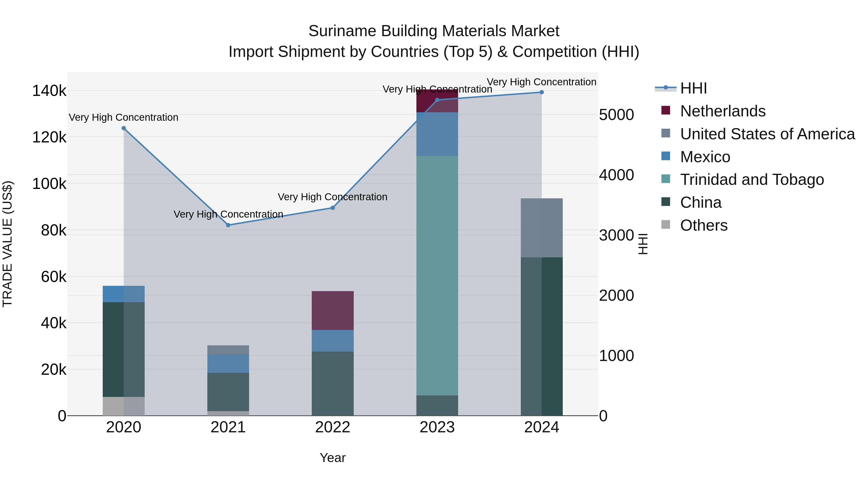Click the Mexico bar segment in 2020

124,294
